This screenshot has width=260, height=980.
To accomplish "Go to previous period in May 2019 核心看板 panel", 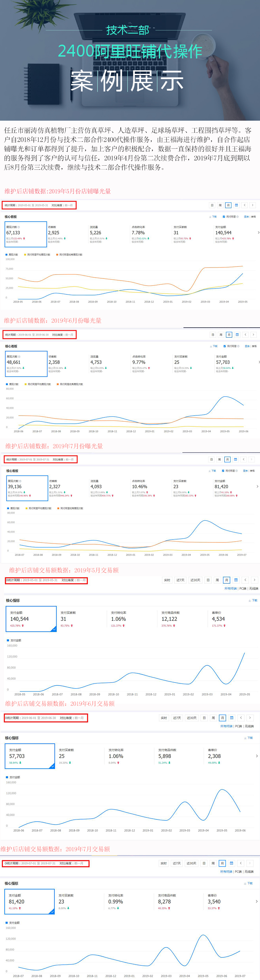I will 245,205.
